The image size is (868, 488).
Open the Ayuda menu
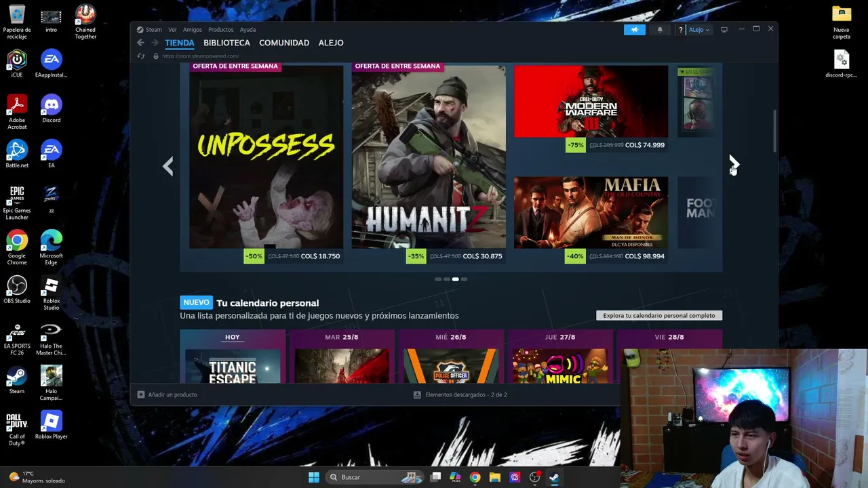248,30
